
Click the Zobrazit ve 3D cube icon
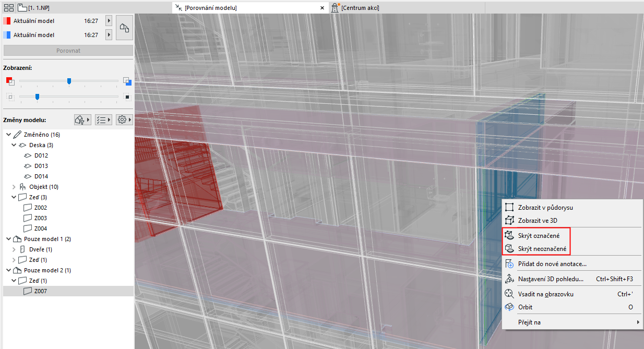pos(510,220)
